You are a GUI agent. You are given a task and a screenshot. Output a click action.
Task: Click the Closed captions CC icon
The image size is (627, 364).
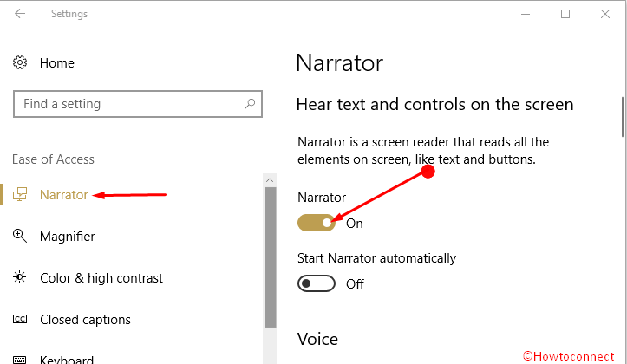tap(20, 319)
